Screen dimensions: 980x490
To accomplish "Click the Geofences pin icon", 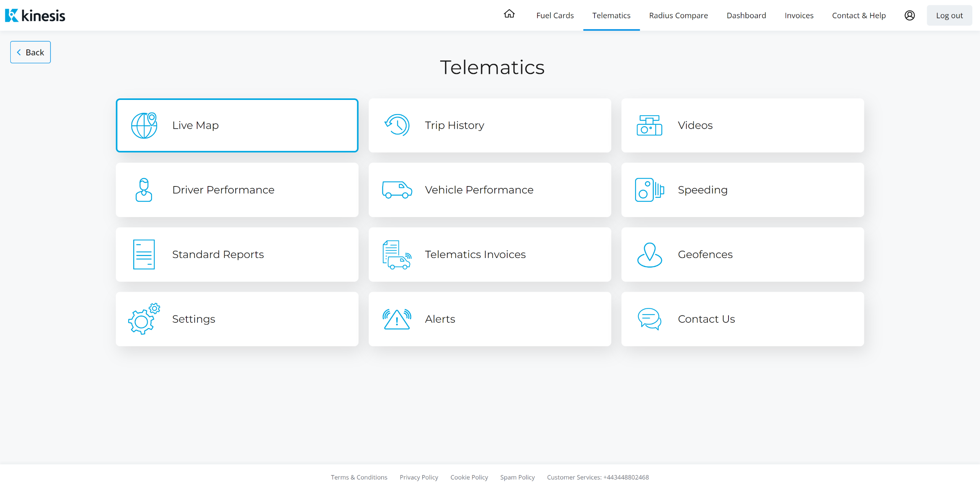I will [x=649, y=255].
